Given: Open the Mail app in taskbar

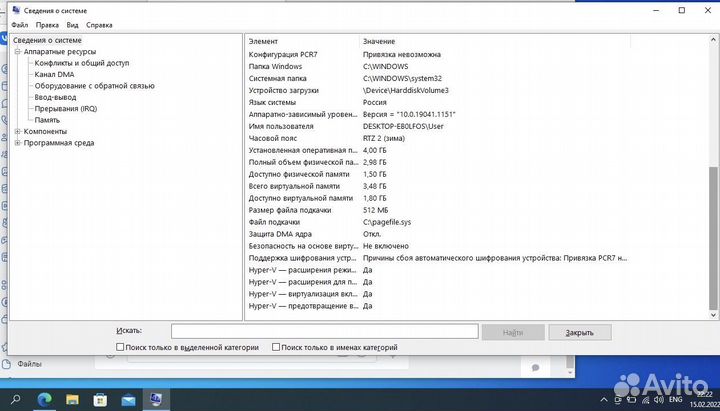Looking at the screenshot, I should click(130, 399).
